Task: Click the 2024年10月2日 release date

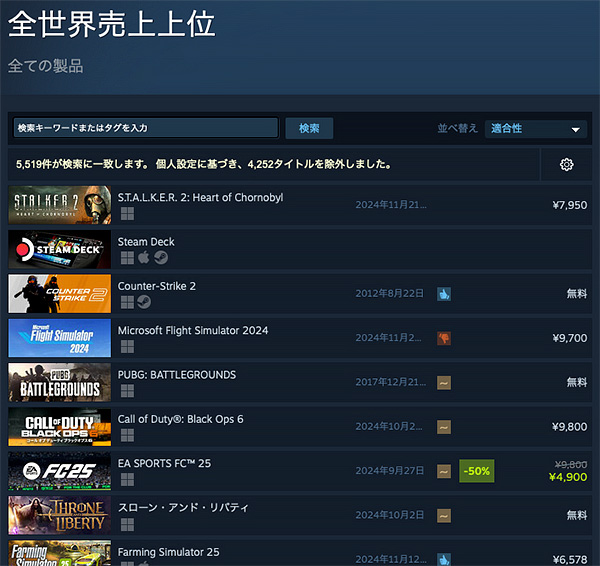Action: (x=390, y=515)
